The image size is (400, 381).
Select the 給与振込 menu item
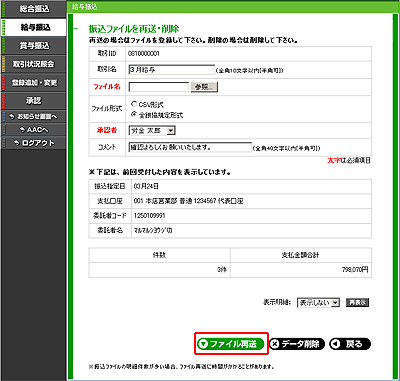pyautogui.click(x=33, y=27)
